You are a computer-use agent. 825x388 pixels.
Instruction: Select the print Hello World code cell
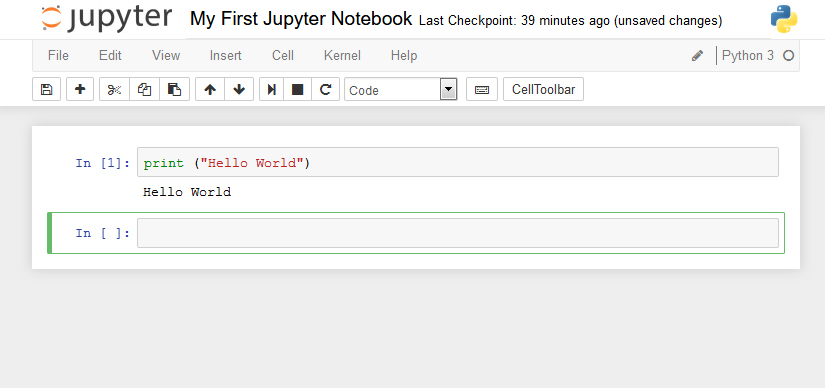click(458, 162)
